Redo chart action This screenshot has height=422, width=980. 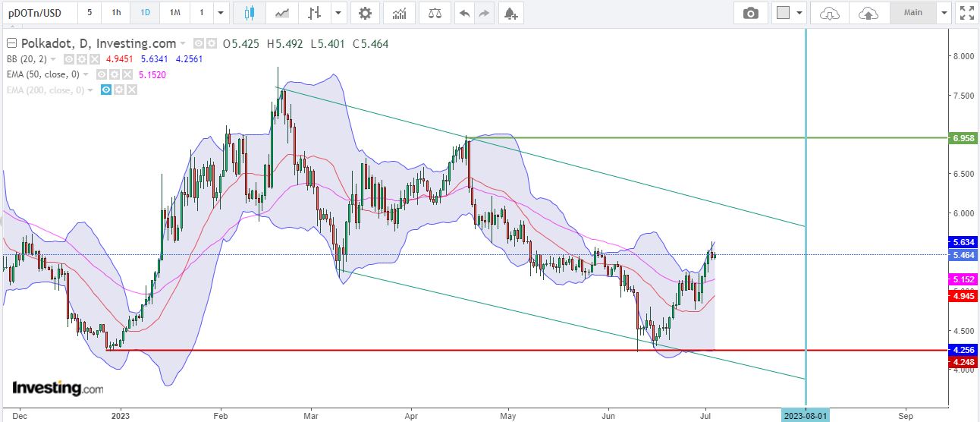click(484, 13)
